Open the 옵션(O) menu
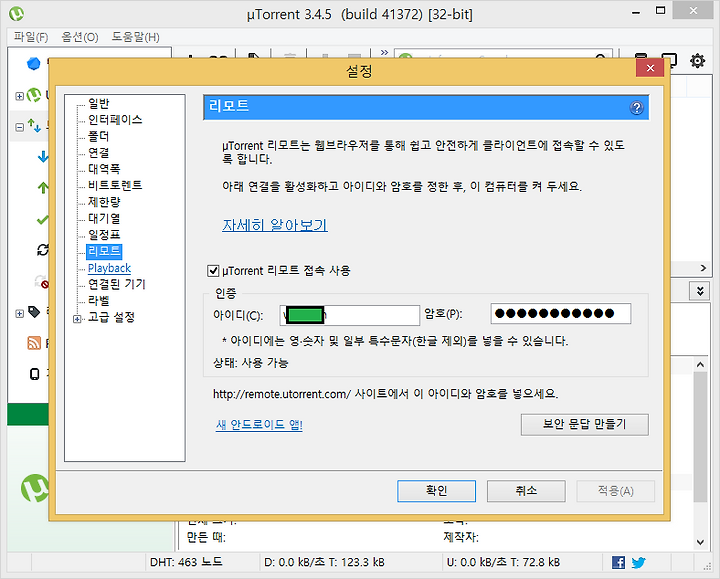The image size is (720, 579). (x=80, y=37)
